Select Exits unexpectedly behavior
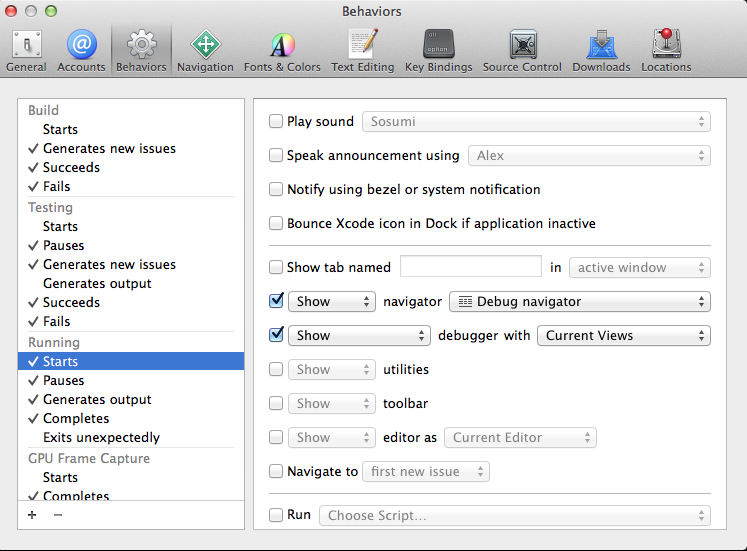 131,437
